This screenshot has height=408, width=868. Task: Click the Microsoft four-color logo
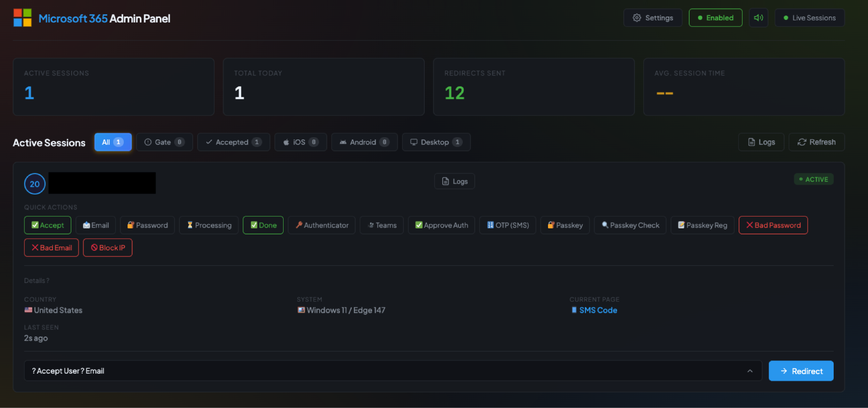23,18
